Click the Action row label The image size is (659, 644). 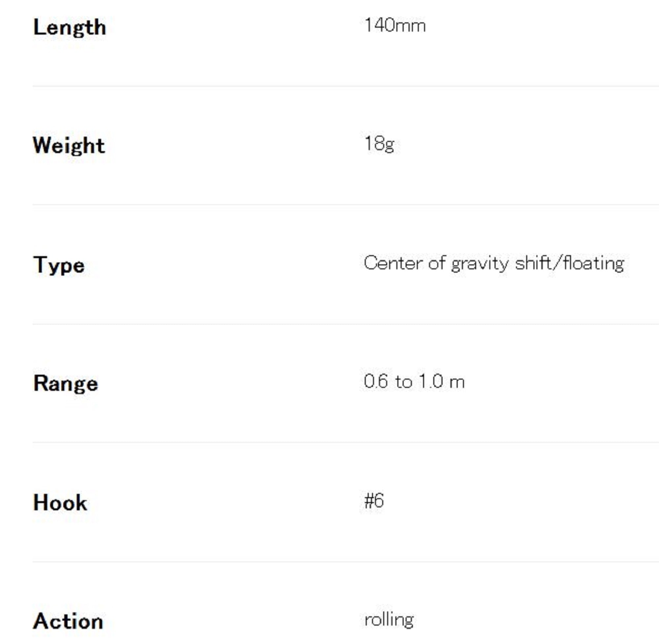click(x=68, y=621)
